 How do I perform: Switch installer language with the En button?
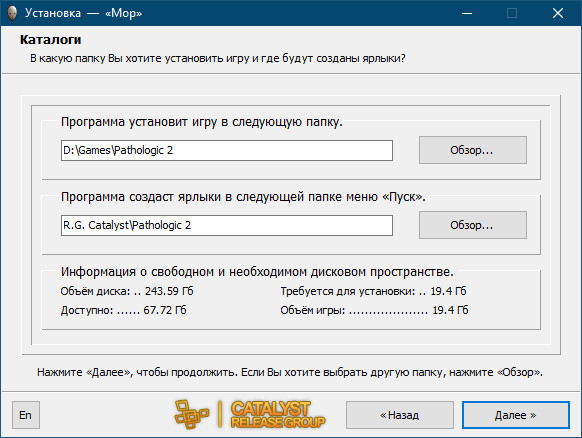pyautogui.click(x=26, y=415)
